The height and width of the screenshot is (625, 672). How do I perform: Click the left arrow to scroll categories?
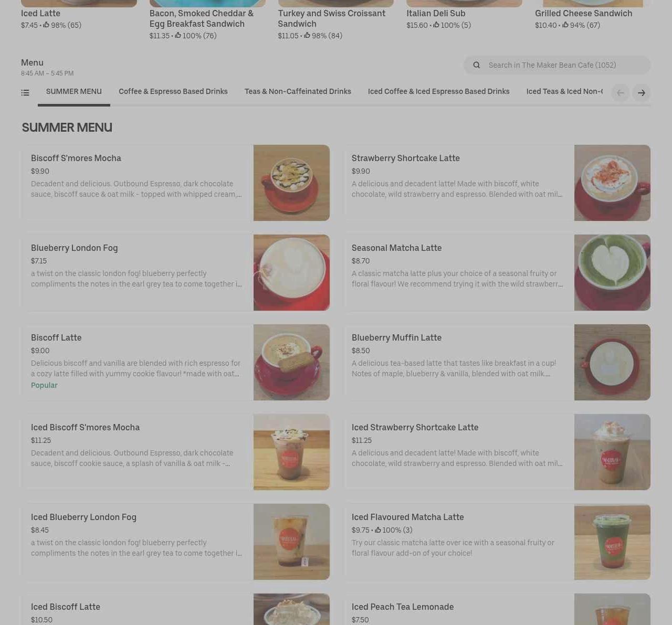[621, 93]
